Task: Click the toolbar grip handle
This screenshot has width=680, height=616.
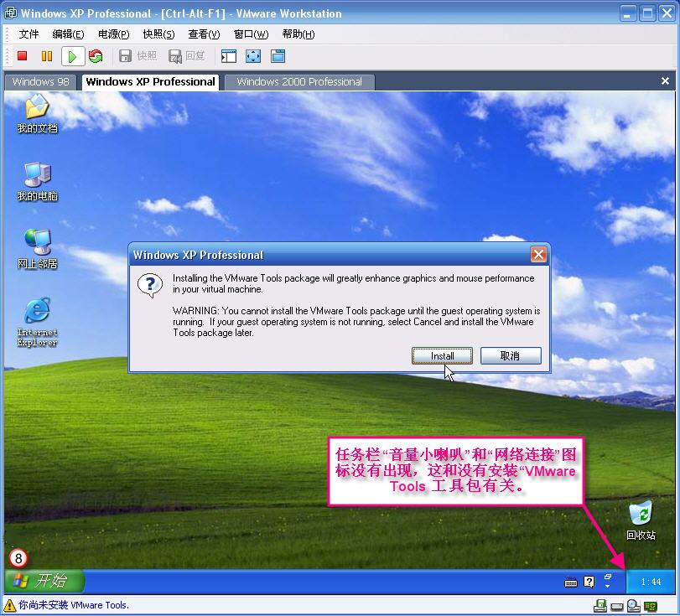Action: (8, 56)
